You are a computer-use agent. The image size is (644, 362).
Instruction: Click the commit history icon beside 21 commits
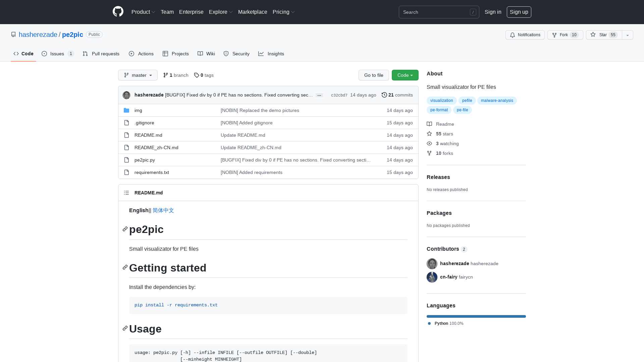[384, 95]
